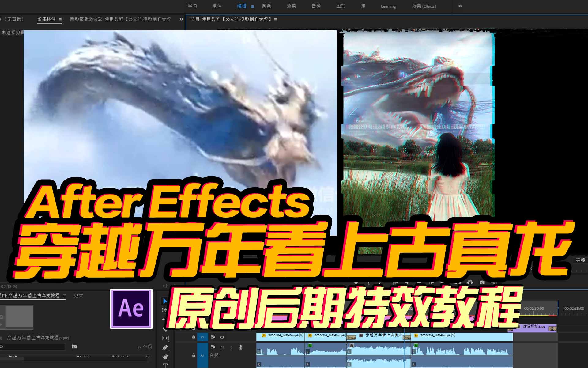Open the 效果 panel beside the project
This screenshot has width=588, height=368.
79,295
